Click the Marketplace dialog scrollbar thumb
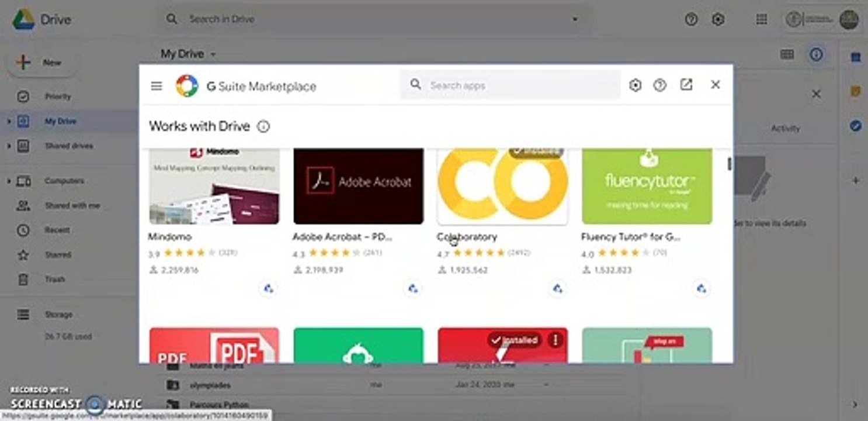868x421 pixels. pos(729,164)
